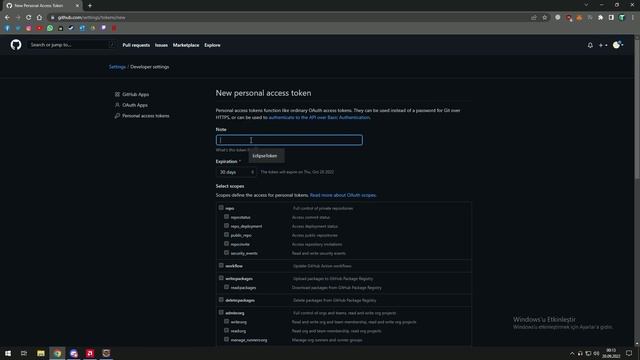This screenshot has width=640, height=360.
Task: Click the Note input field
Action: (289, 140)
